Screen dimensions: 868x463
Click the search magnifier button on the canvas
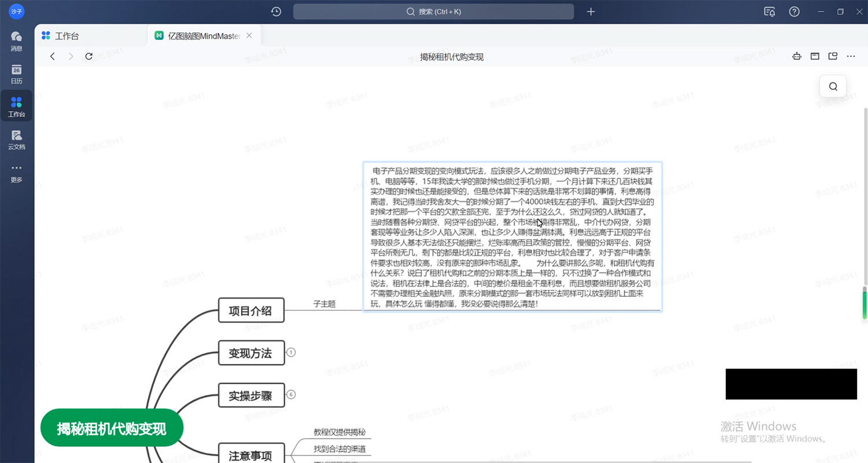pyautogui.click(x=833, y=86)
